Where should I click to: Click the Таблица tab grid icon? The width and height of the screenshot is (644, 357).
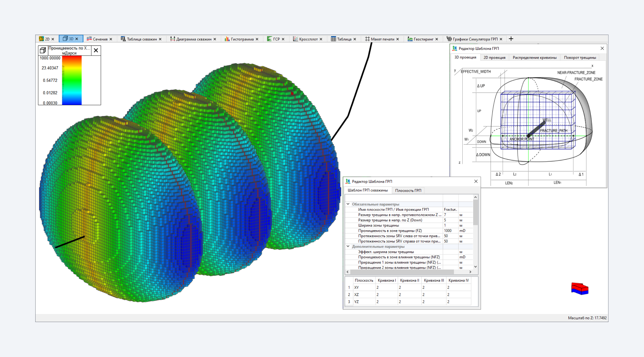[x=334, y=39]
